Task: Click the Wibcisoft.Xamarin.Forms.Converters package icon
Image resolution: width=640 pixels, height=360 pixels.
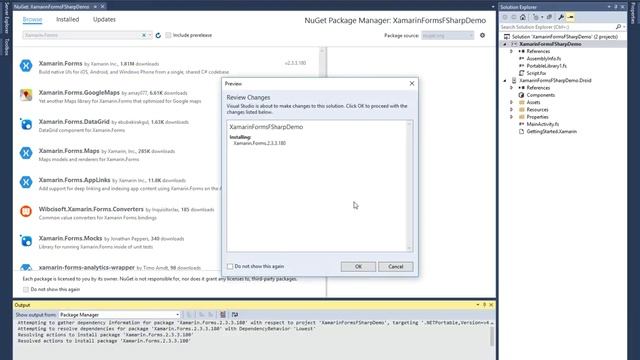Action: click(26, 211)
